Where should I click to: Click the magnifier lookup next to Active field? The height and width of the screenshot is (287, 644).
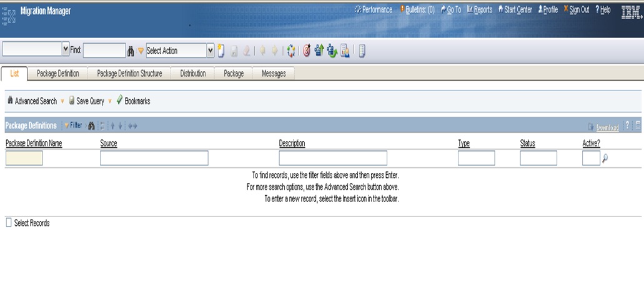605,158
